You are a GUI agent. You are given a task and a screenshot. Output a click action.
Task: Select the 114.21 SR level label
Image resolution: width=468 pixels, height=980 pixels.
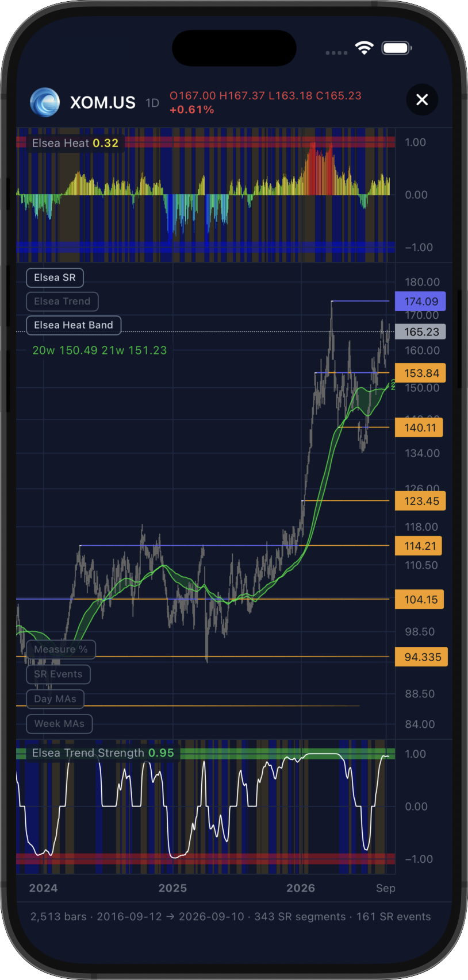click(x=419, y=546)
